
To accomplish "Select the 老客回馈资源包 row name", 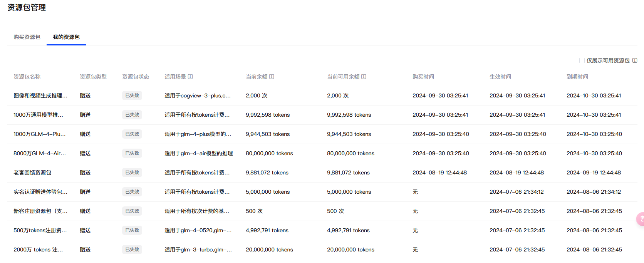I will click(x=32, y=173).
